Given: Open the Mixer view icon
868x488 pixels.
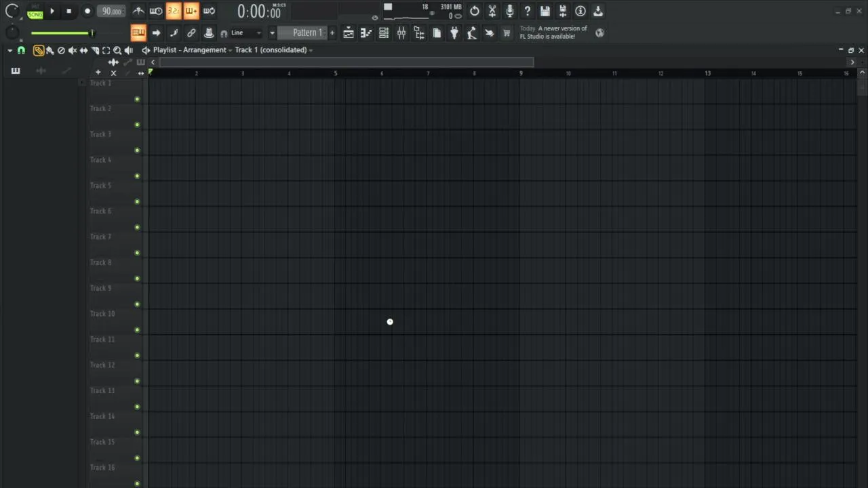Looking at the screenshot, I should click(x=401, y=33).
